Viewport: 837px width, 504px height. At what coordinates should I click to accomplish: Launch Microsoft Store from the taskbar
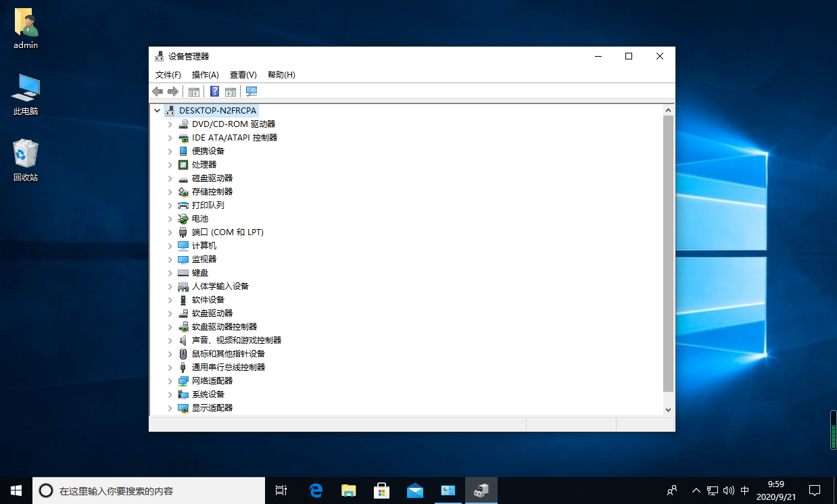pos(382,490)
